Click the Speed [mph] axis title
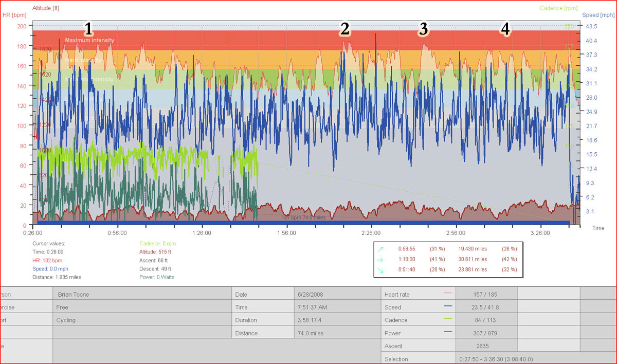 tap(597, 15)
